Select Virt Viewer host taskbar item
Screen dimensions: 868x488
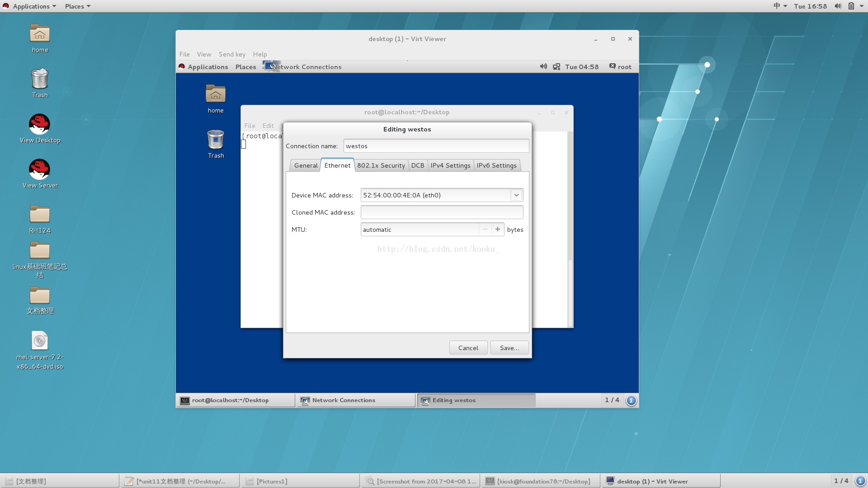coord(661,481)
